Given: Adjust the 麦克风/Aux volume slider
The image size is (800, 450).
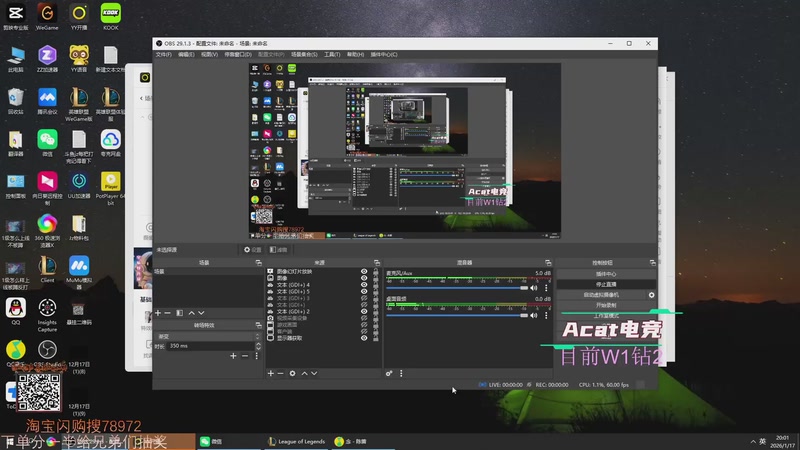Looking at the screenshot, I should tap(457, 288).
